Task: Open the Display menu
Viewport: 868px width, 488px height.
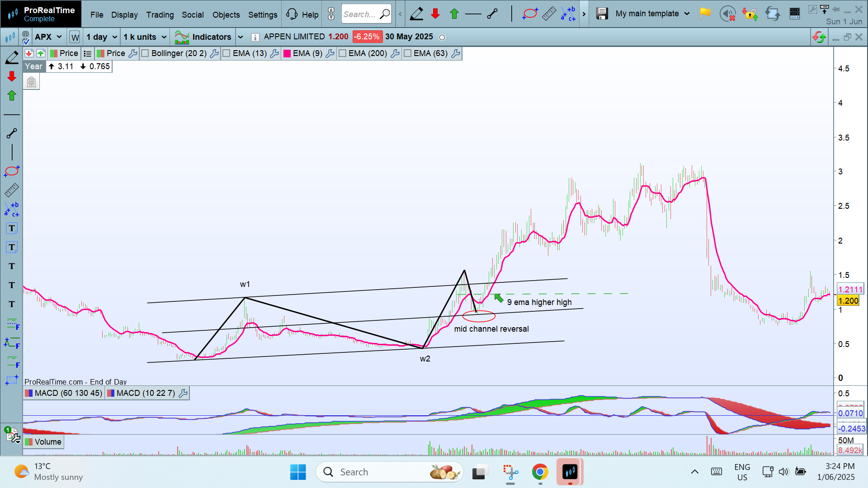Action: point(124,14)
